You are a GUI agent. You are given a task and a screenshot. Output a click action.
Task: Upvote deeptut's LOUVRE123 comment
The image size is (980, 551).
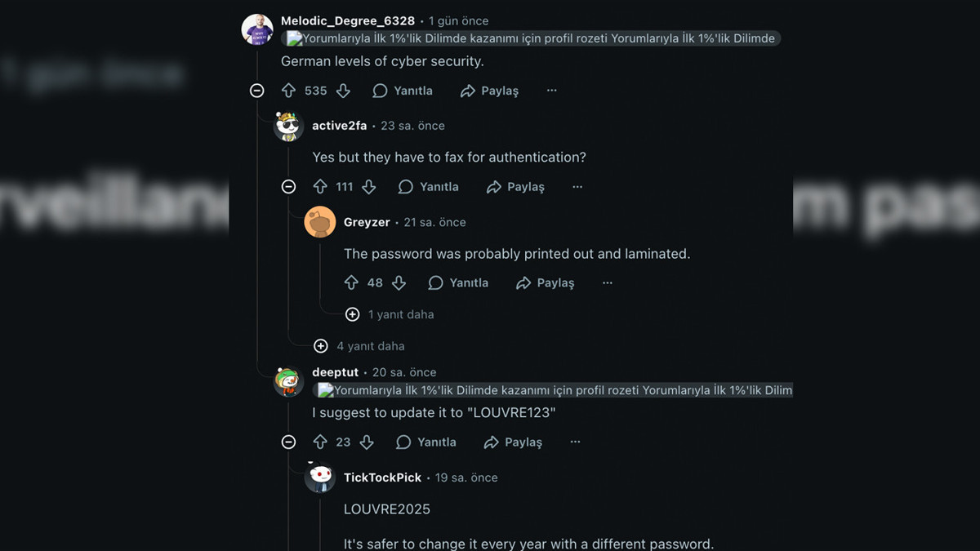coord(320,442)
